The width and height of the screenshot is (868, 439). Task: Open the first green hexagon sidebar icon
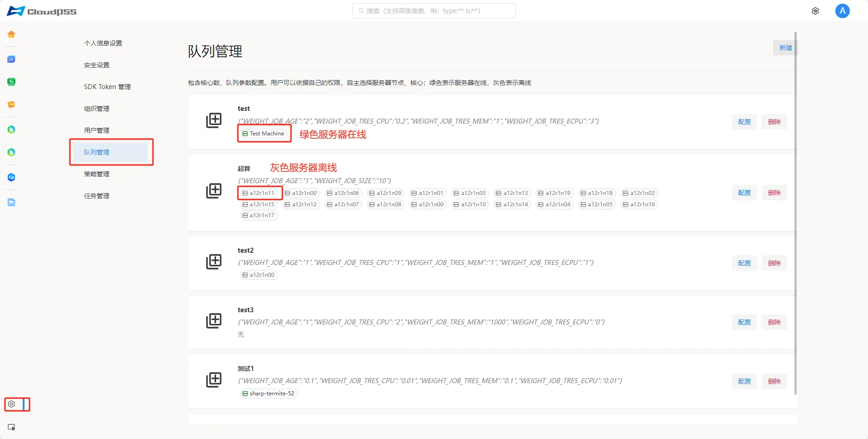click(11, 130)
